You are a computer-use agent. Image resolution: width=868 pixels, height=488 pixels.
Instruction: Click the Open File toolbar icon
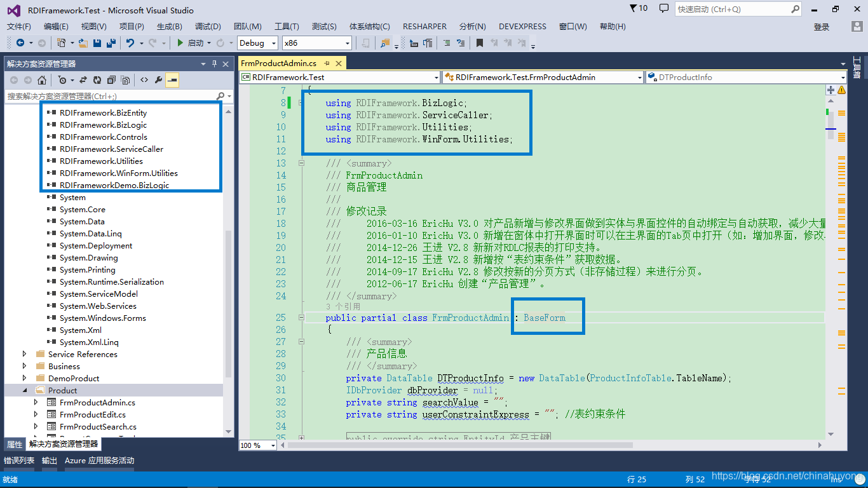[84, 43]
